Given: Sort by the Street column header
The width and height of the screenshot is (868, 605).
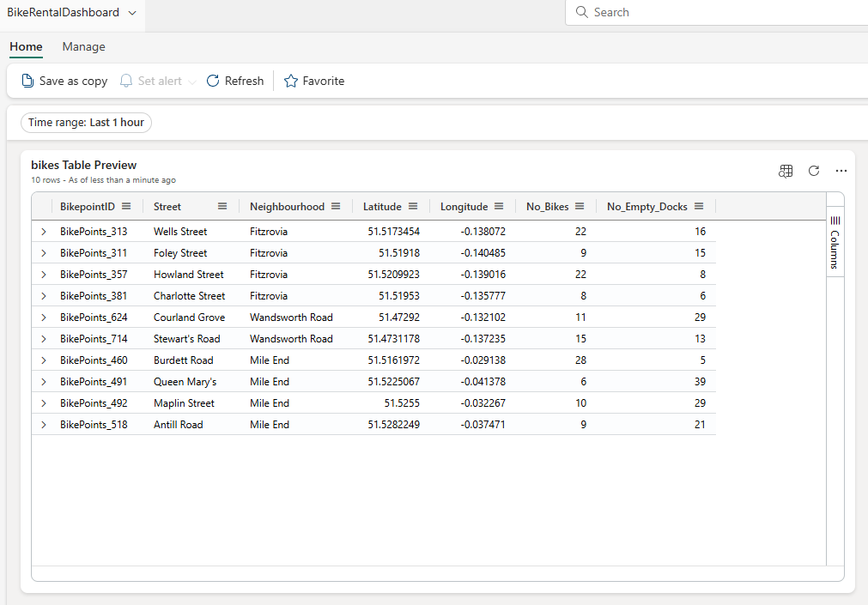Looking at the screenshot, I should point(167,207).
